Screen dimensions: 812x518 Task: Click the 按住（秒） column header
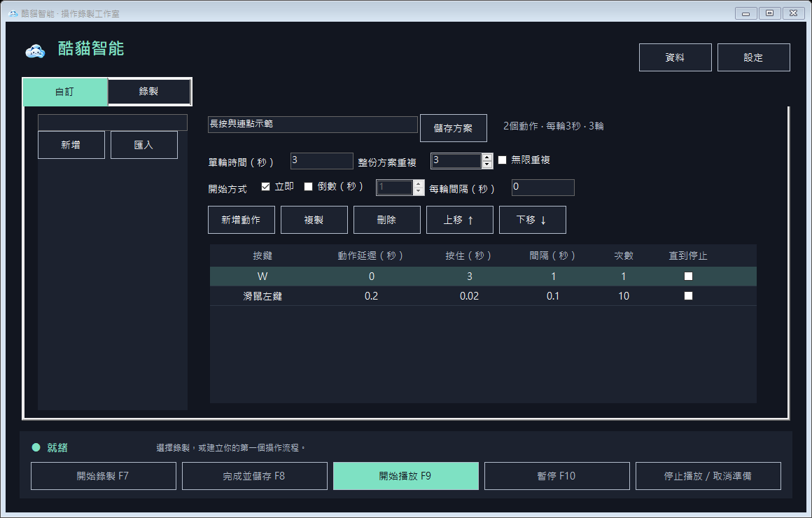(x=469, y=256)
